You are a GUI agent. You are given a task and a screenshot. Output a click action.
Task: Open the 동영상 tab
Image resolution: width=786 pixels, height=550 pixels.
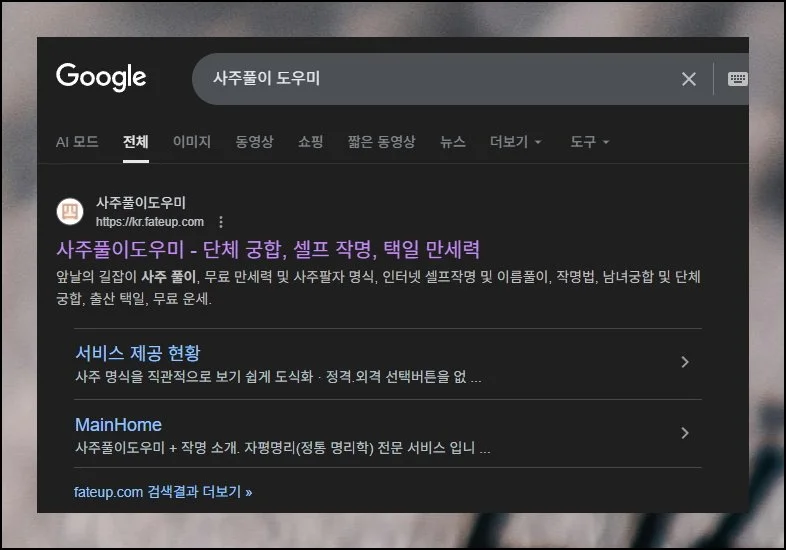pyautogui.click(x=255, y=142)
